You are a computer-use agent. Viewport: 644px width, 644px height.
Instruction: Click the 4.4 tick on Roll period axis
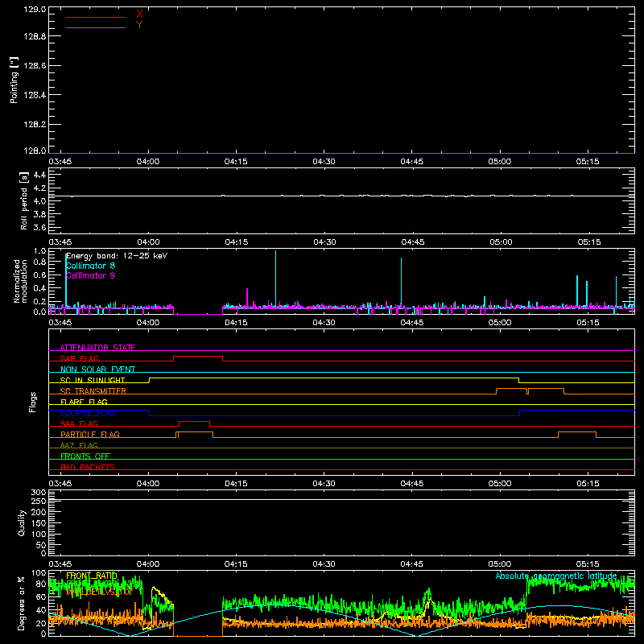pyautogui.click(x=39, y=175)
